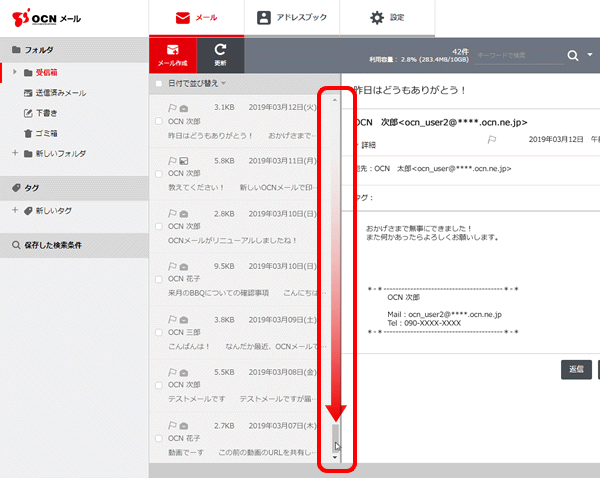Check the 9.5KB OCN 花子 mail checkbox
This screenshot has width=600, height=478.
(x=158, y=279)
